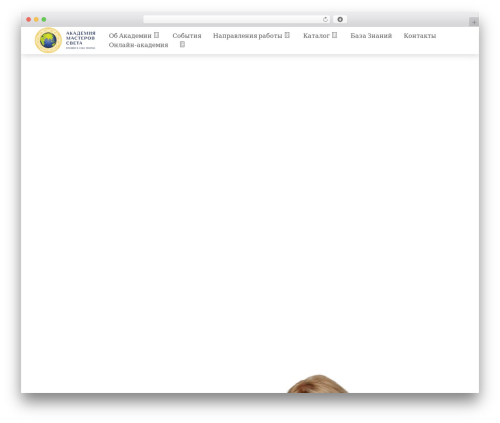Click the Академия Мастеров Света globe logo

tap(48, 40)
